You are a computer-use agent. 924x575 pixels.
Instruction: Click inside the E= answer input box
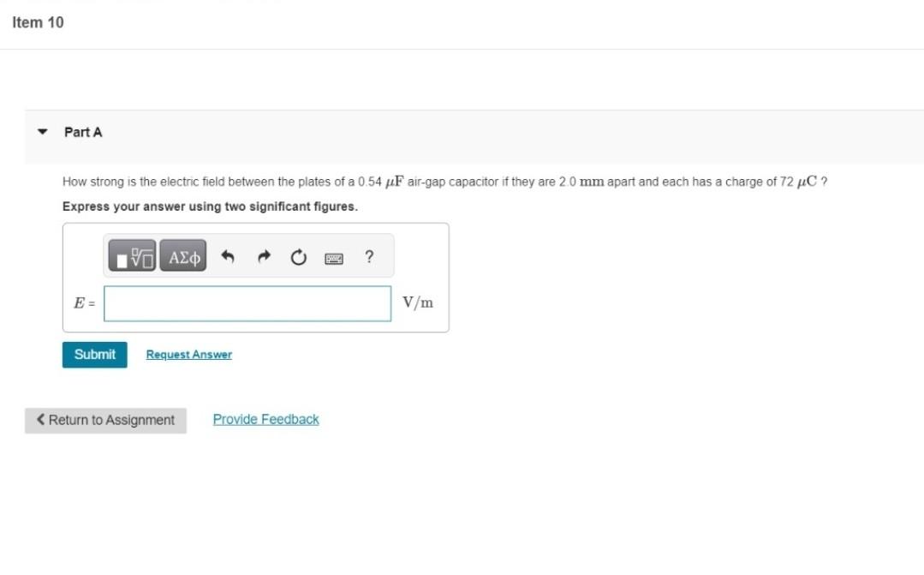coord(247,302)
